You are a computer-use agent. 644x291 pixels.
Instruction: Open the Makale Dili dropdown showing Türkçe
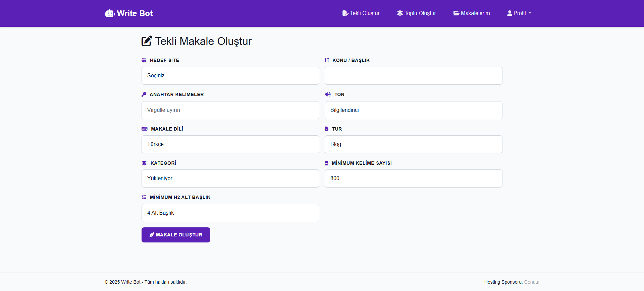[x=230, y=144]
